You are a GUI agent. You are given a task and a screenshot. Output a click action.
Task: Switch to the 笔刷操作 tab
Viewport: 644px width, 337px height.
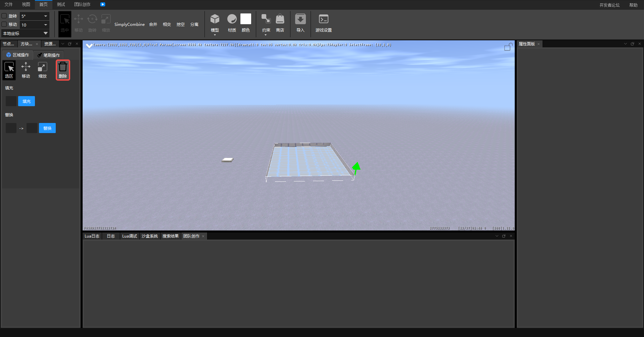tap(49, 55)
